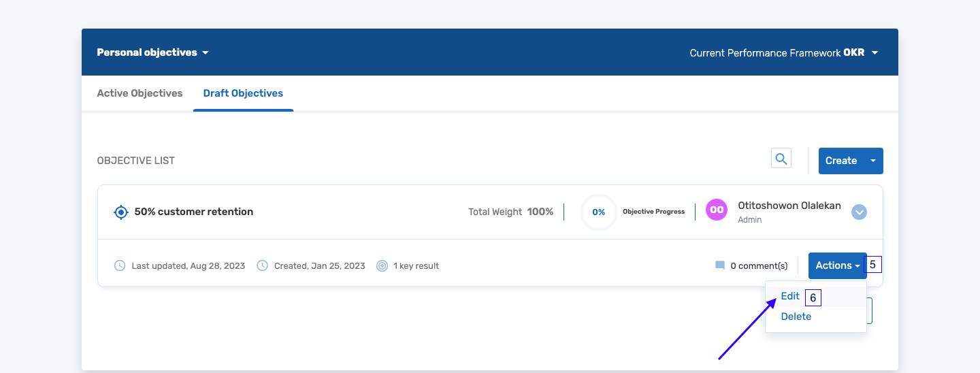980x373 pixels.
Task: Switch to the Active Objectives tab
Action: point(140,93)
